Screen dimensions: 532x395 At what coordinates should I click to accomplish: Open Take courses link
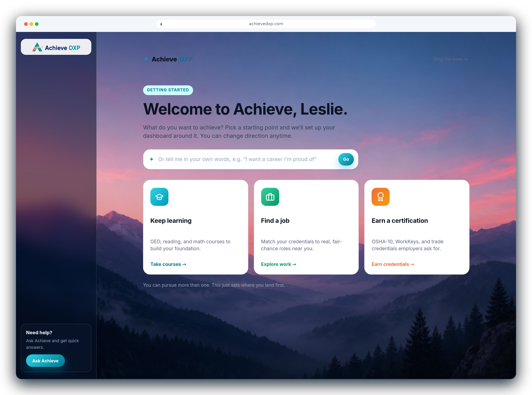coord(168,264)
